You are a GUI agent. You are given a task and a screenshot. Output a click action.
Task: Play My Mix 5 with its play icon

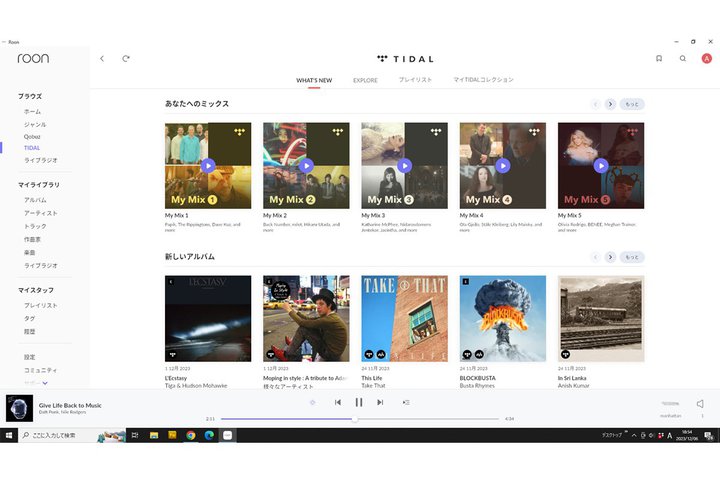pyautogui.click(x=601, y=165)
